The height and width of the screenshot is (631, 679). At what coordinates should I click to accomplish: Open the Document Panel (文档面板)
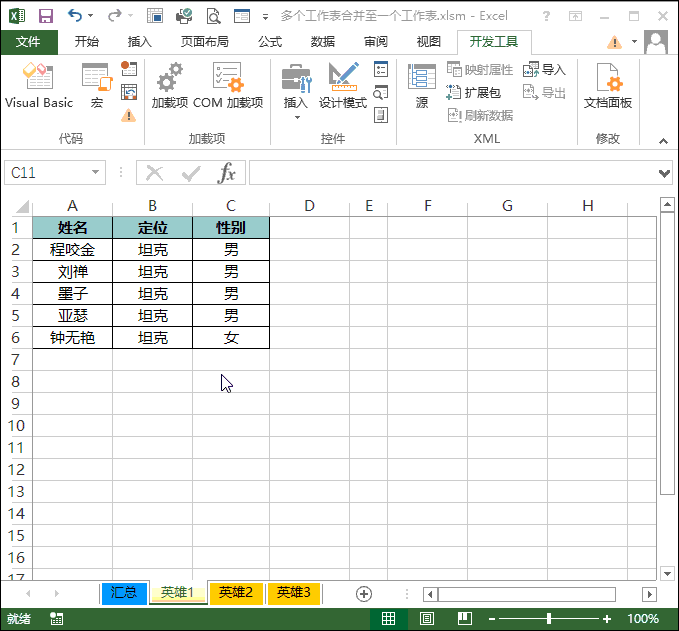coord(608,85)
